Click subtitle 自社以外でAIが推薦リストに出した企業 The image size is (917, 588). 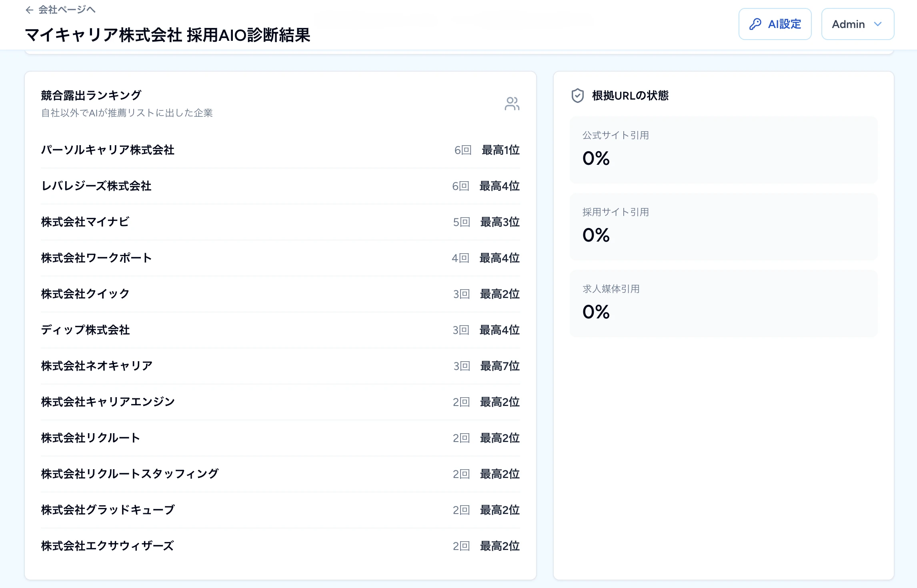127,113
